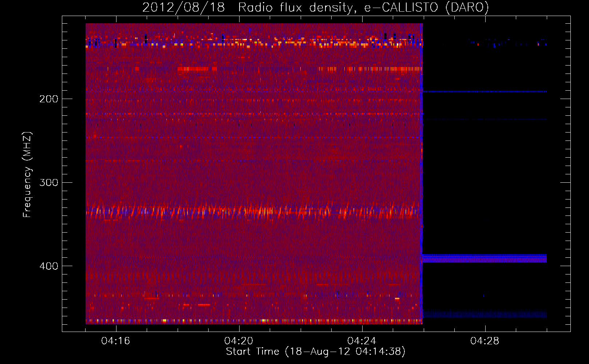Click the 'Start Time (18-Aug-12 04:14:38)' label

coord(316,352)
